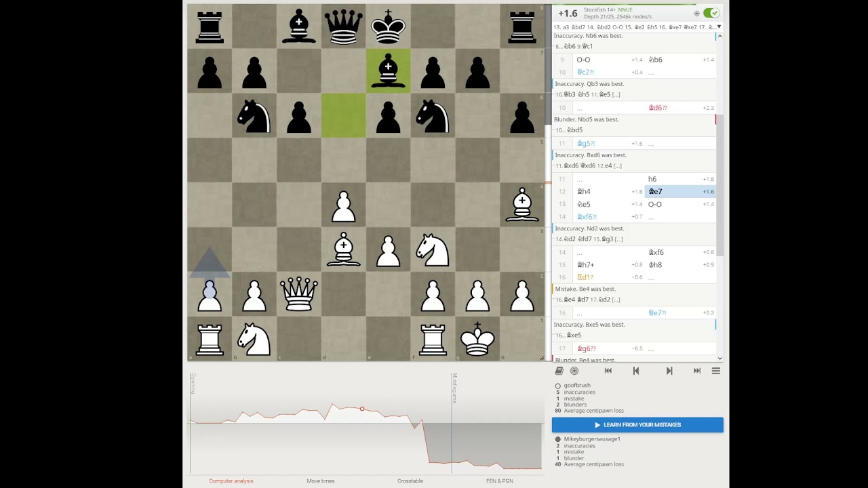Select the white bishop on h4

coord(522,205)
